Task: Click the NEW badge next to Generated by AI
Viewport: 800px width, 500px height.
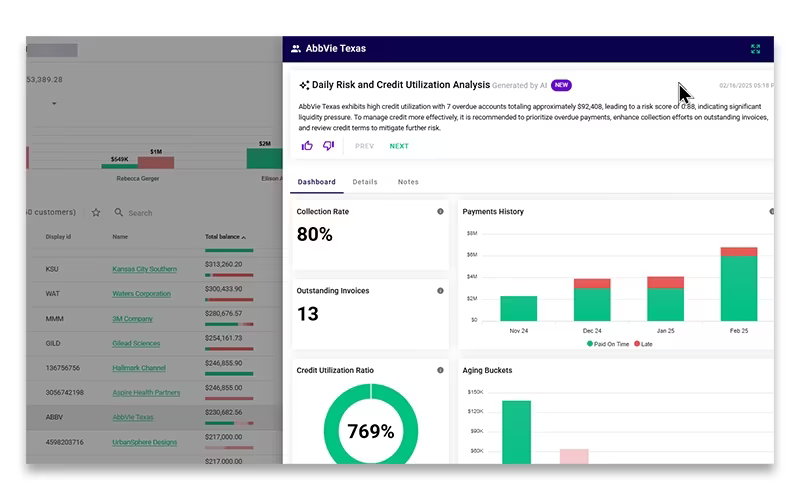Action: (561, 85)
